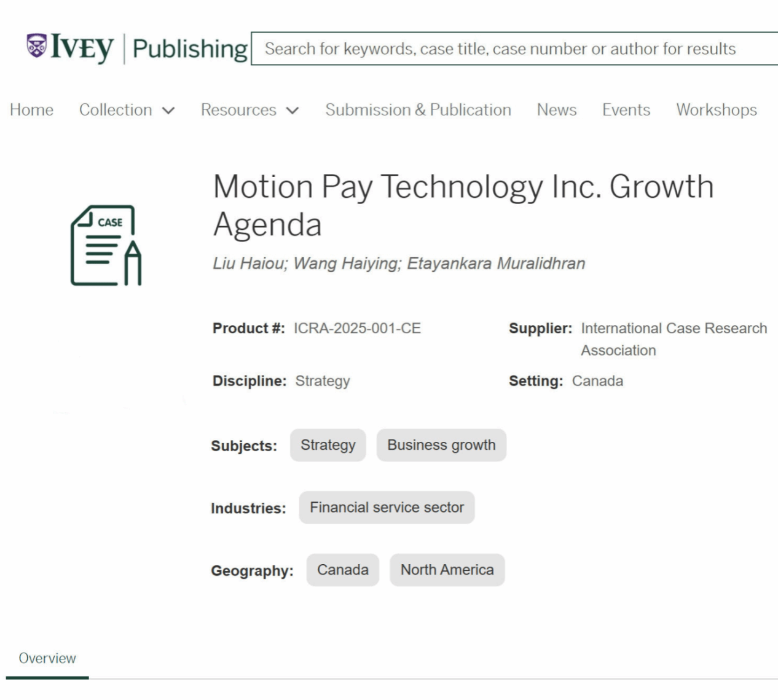This screenshot has width=778, height=700.
Task: Click author name Etayankara Muralidhran
Action: (x=496, y=264)
